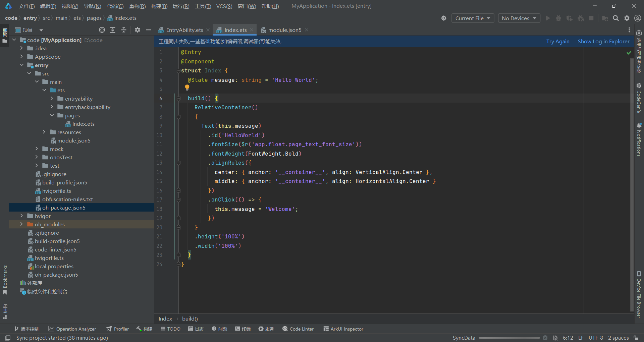The height and width of the screenshot is (342, 644).
Task: Fold the build() method at line 6
Action: coord(178,98)
